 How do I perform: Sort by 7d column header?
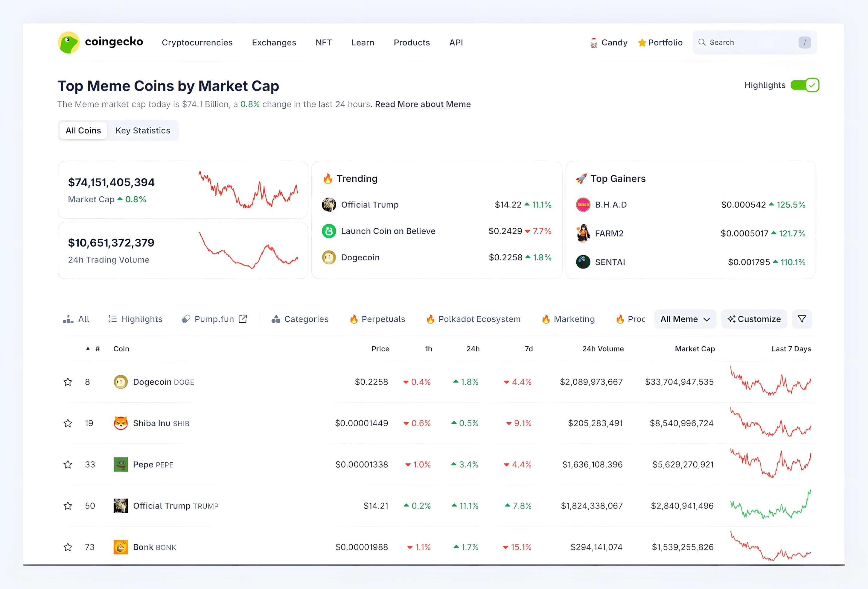click(x=529, y=349)
